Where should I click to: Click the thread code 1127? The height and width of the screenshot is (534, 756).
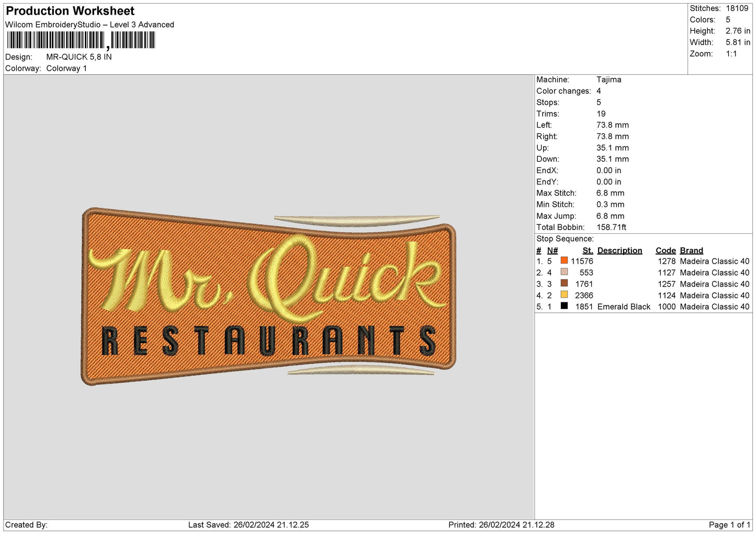(667, 273)
